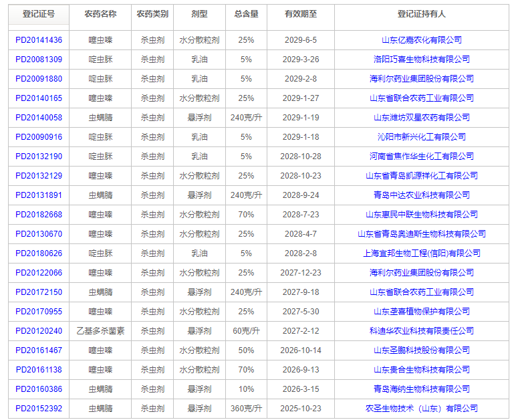Open registration link PD20182668
512x420 pixels.
39,215
